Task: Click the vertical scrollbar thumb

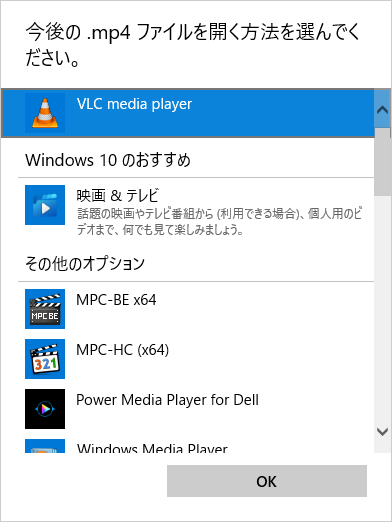Action: pos(382,162)
